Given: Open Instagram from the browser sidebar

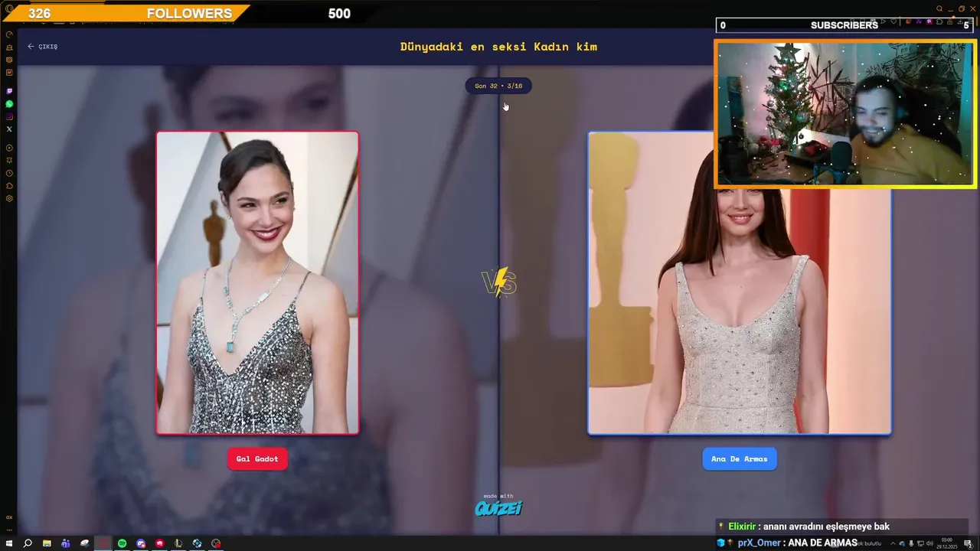Looking at the screenshot, I should point(9,116).
